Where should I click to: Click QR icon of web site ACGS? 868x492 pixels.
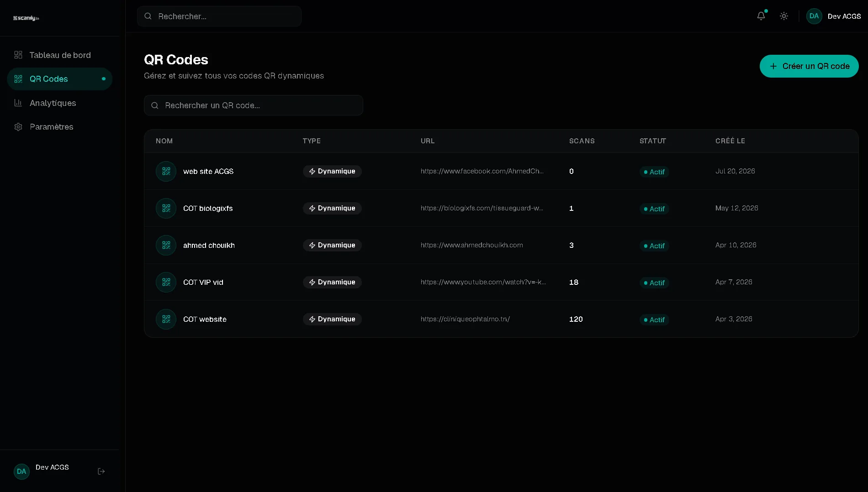pos(166,171)
